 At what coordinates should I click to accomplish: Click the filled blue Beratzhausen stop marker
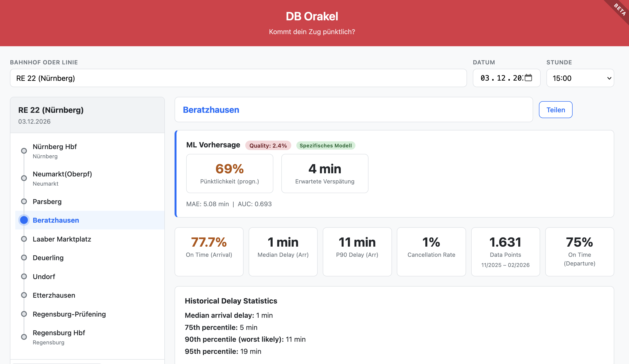[x=24, y=220]
